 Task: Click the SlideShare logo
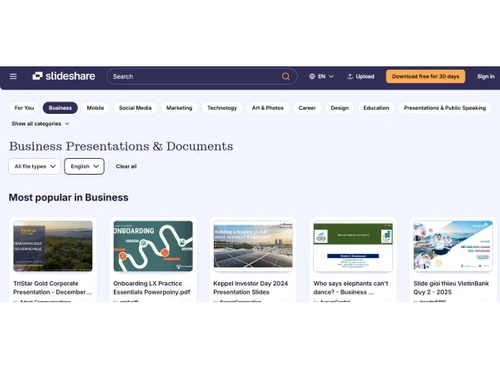tap(64, 76)
